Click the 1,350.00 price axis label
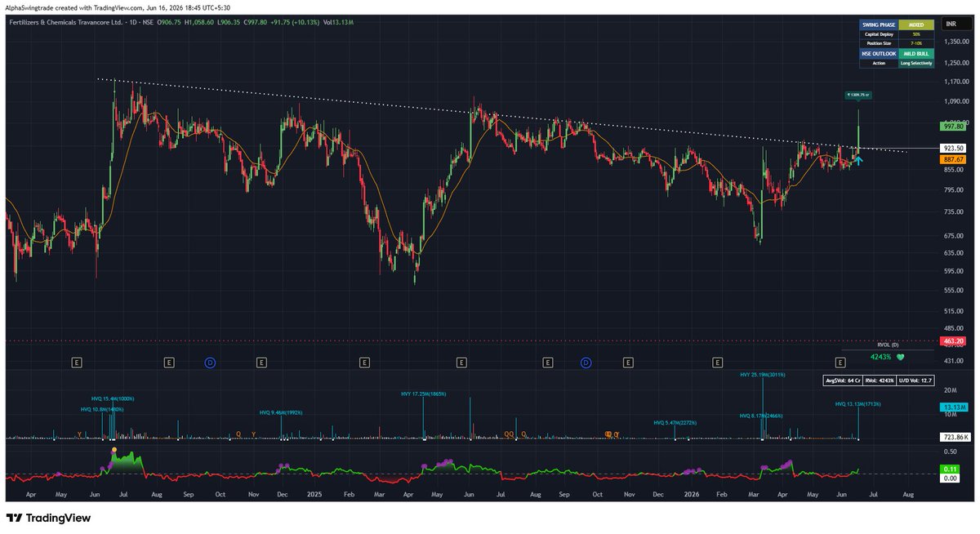This screenshot has height=534, width=980. tap(955, 41)
